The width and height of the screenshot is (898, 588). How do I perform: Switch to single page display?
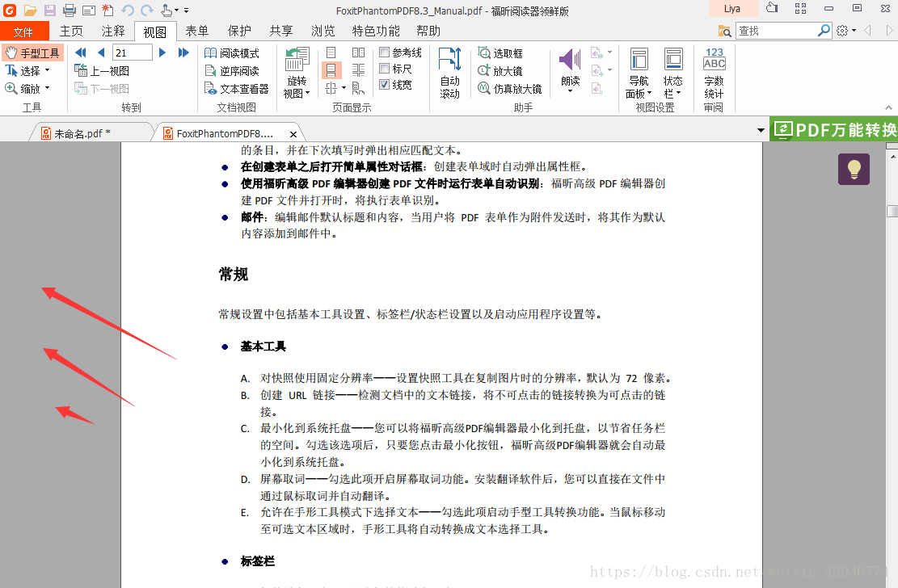pos(331,52)
